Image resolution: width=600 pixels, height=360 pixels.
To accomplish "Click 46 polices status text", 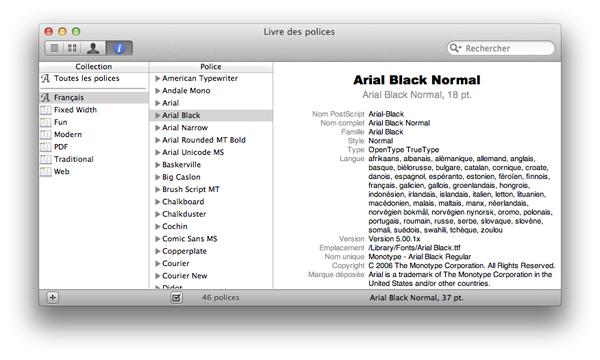I will click(x=220, y=298).
